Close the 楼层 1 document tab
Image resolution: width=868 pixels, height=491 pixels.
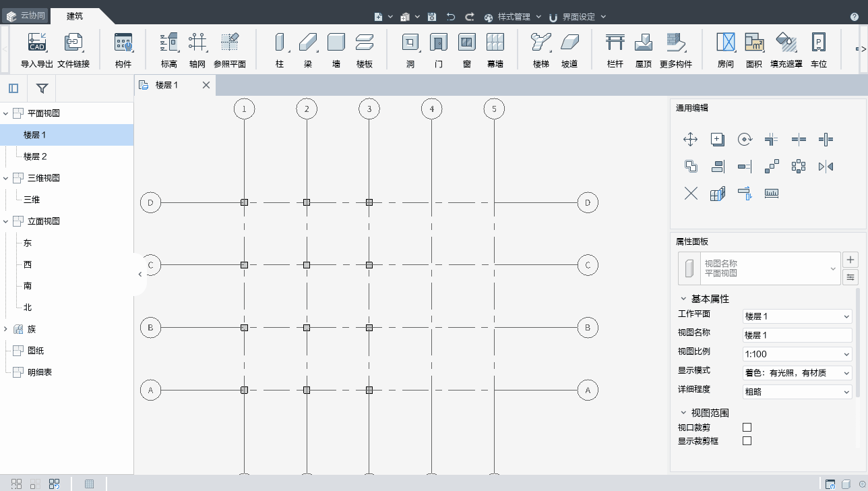[x=206, y=85]
